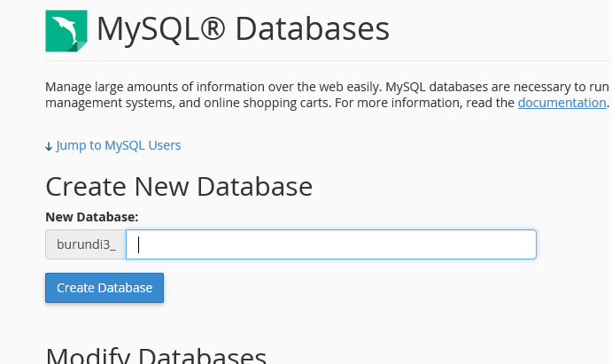Open the documentation link
The width and height of the screenshot is (612, 364).
[562, 103]
